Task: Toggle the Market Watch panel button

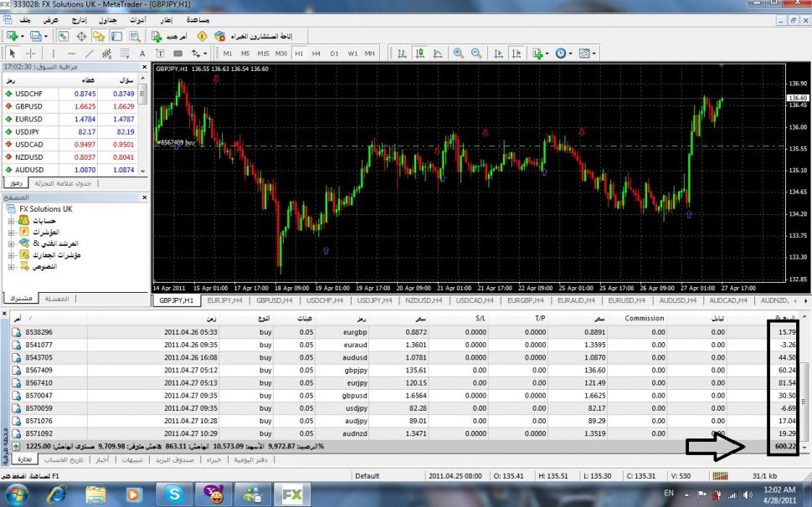Action: click(64, 36)
